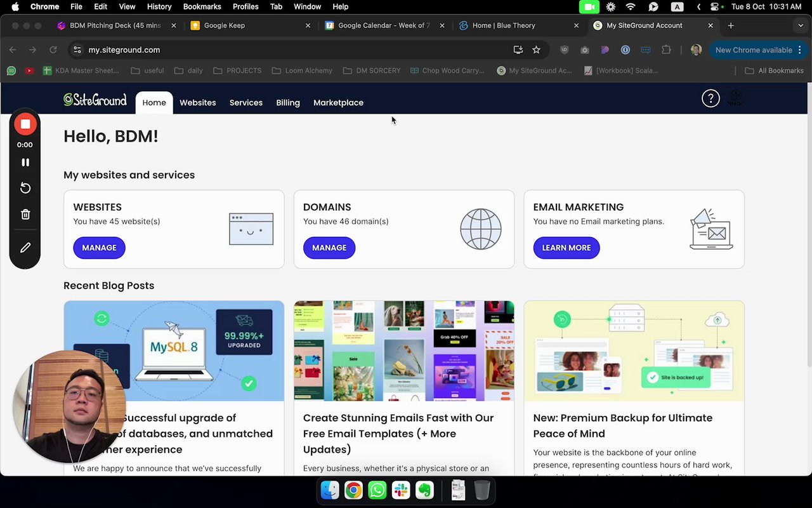Click the green FaceTime camera indicator
Viewport: 812px width, 508px height.
click(x=589, y=6)
